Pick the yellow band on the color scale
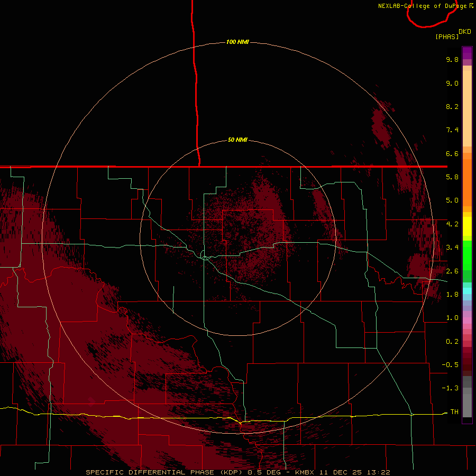The image size is (476, 476). tap(467, 226)
